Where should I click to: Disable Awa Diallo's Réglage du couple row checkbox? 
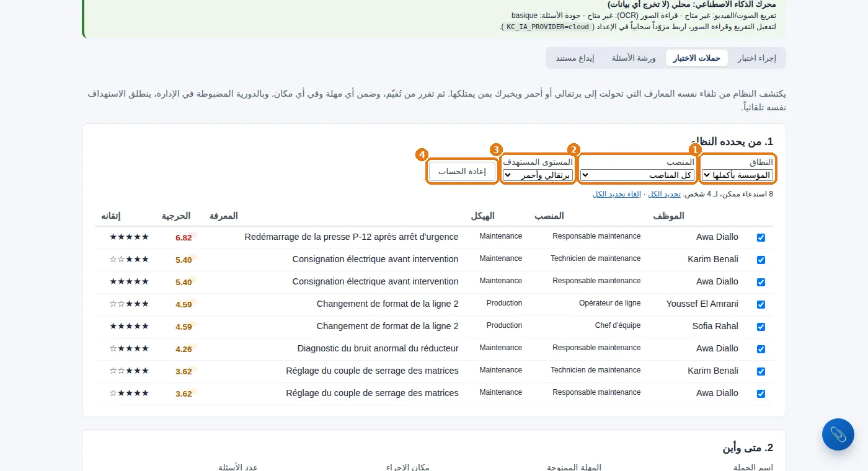[761, 394]
